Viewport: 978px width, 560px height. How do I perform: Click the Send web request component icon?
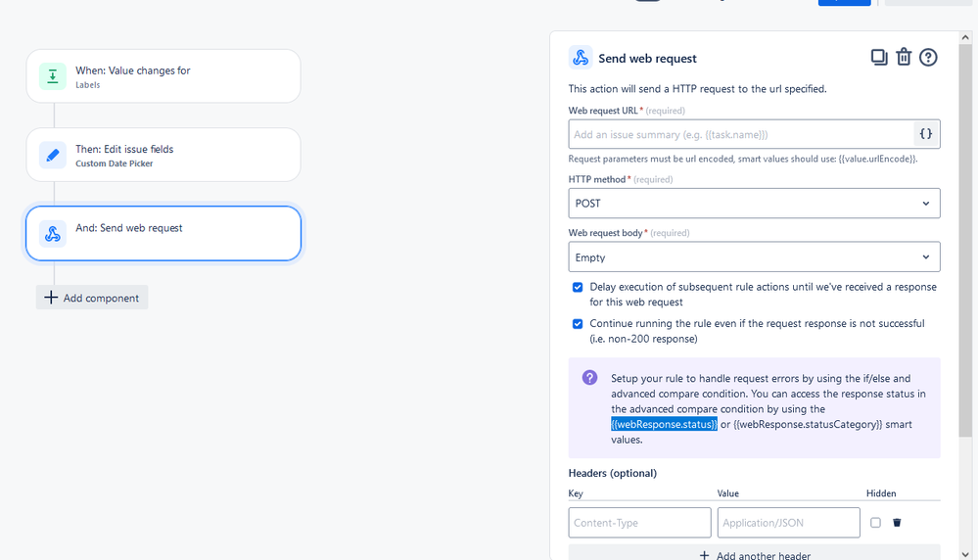53,233
